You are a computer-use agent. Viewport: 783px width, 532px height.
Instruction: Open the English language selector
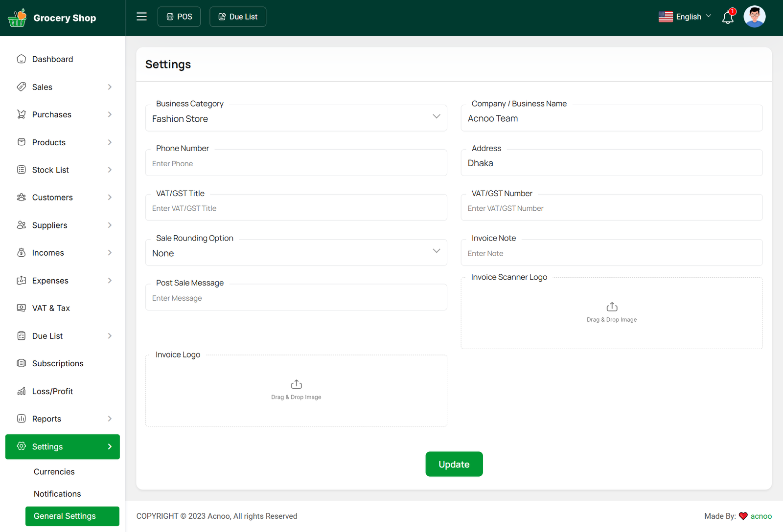[x=685, y=17]
